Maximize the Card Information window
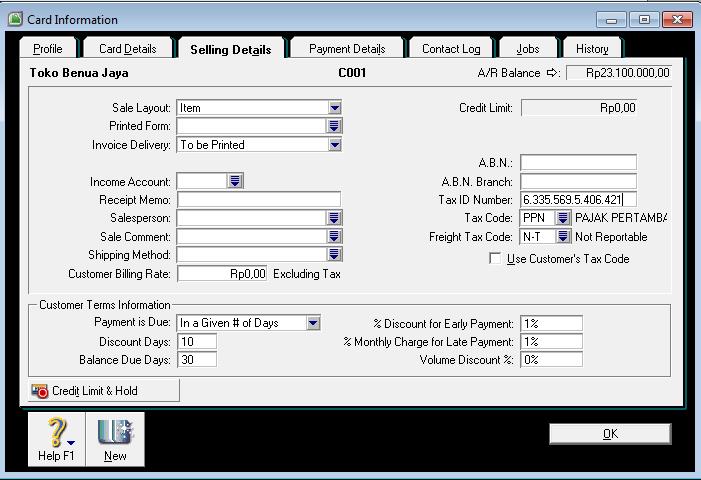 click(644, 20)
